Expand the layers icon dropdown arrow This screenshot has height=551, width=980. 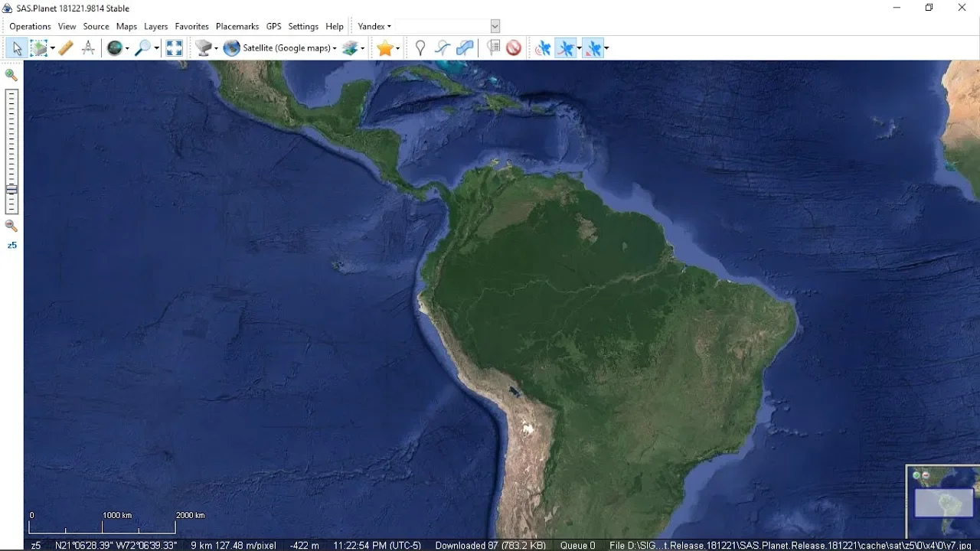[x=363, y=48]
